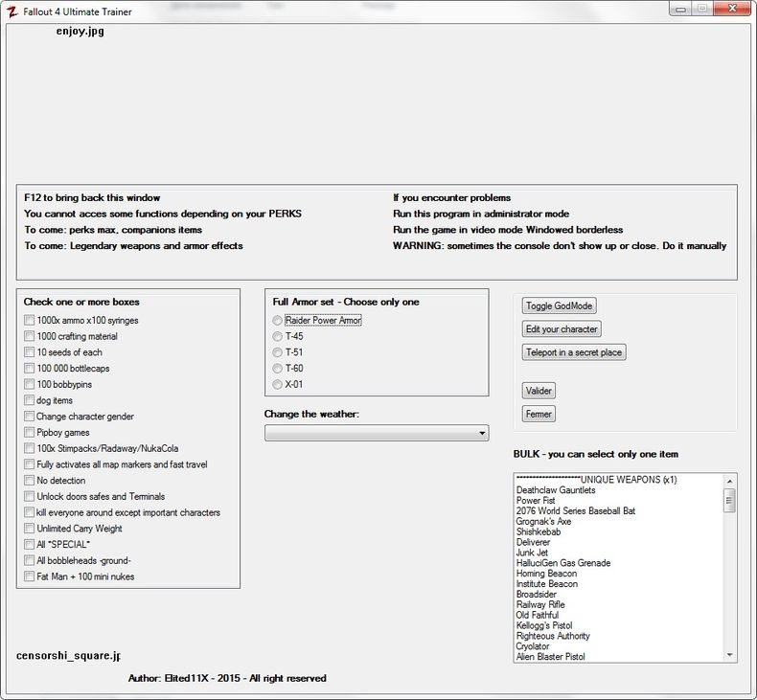This screenshot has width=757, height=700.
Task: Click Teleport in a secret place
Action: 574,352
